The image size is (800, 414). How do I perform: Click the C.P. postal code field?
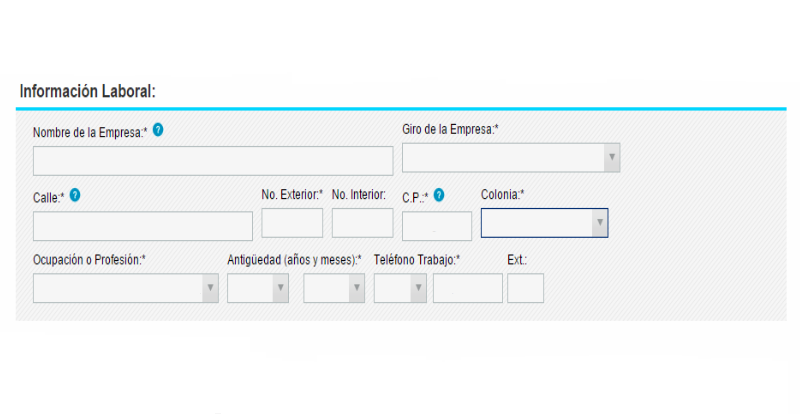[436, 226]
